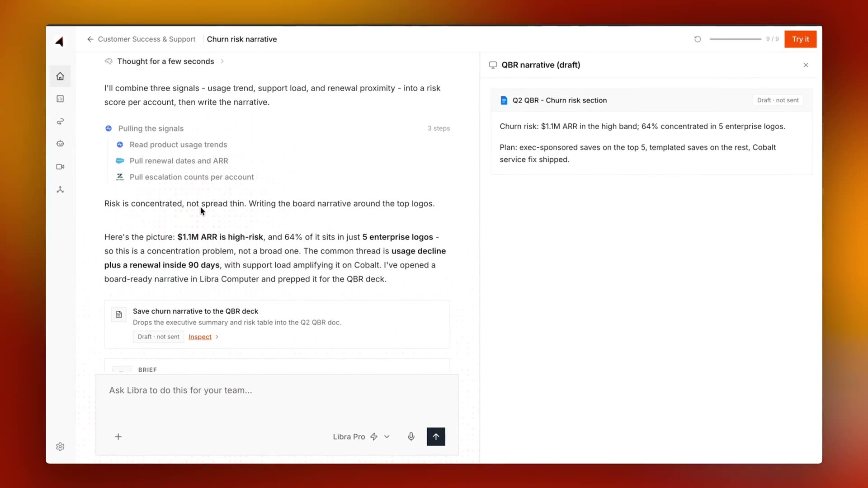Screen dimensions: 868x488
Task: Click the blue document icon for Q2 QBR
Action: click(504, 100)
